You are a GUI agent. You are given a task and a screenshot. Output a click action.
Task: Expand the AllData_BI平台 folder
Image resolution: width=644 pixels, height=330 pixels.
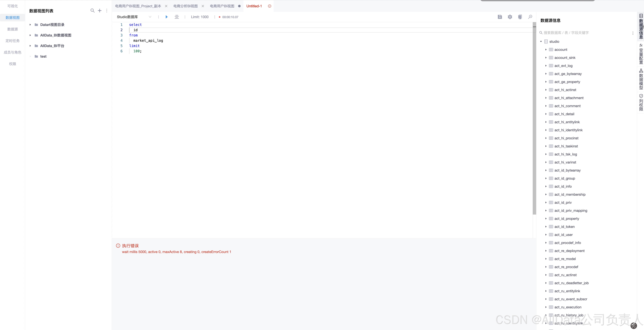tap(30, 46)
